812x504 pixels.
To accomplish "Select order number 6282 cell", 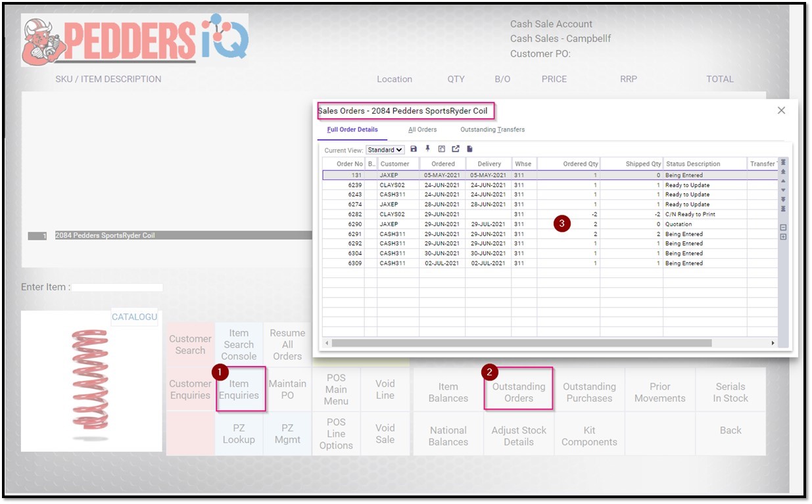I will point(344,214).
